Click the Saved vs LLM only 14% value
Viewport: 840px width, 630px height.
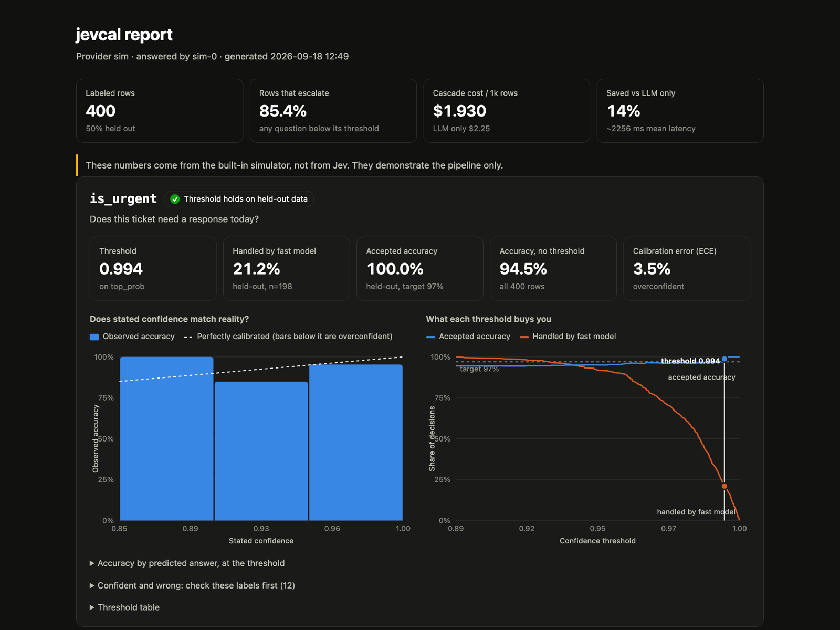[x=623, y=111]
